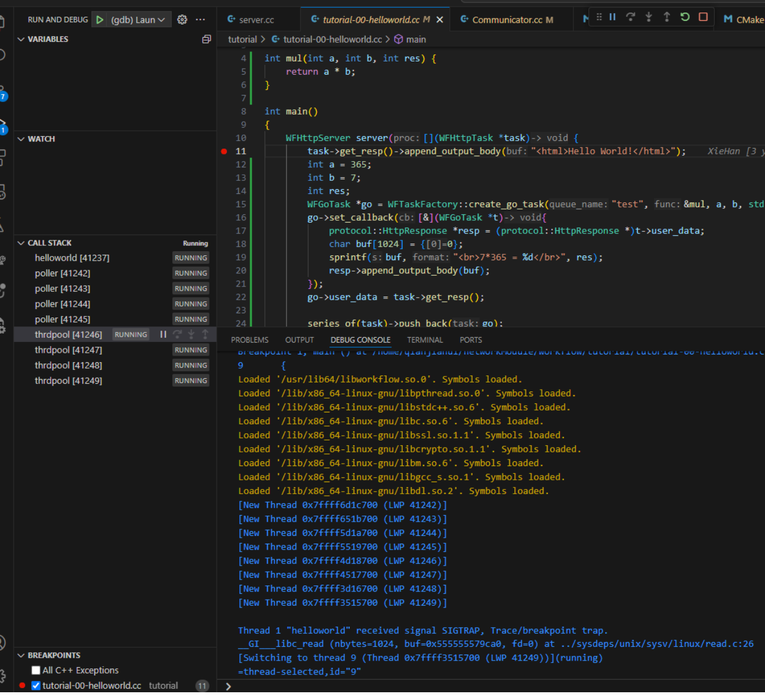Image resolution: width=765 pixels, height=700 pixels.
Task: Collapse all in the Variables panel
Action: click(x=206, y=39)
